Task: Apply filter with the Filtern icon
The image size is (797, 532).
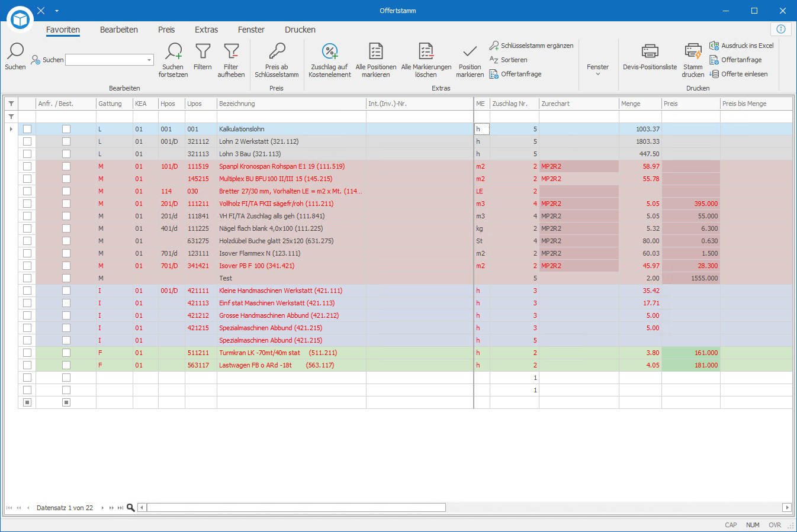Action: coord(203,51)
